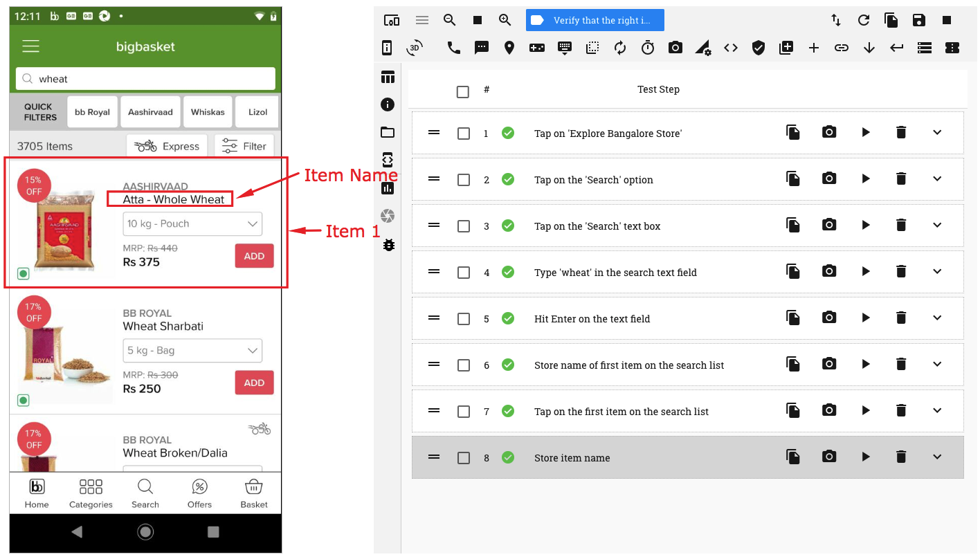Click the zoom in magnifier icon
The image size is (980, 559).
(505, 20)
